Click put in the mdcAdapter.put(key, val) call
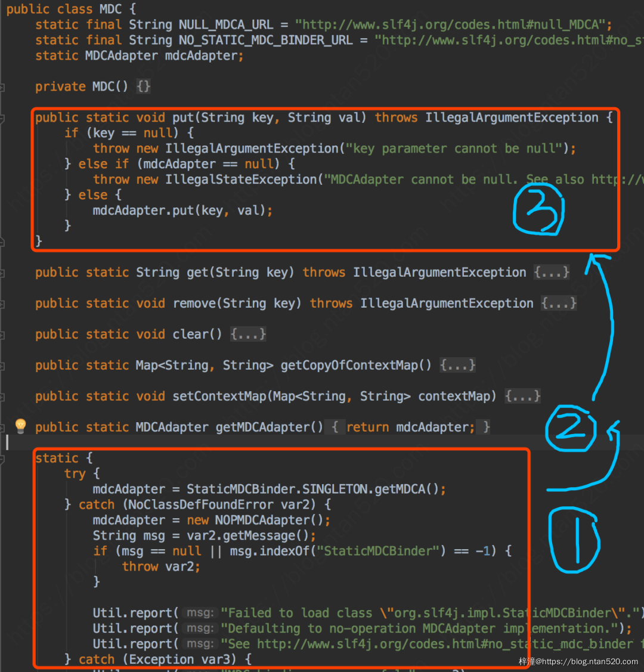The image size is (644, 672). (183, 210)
